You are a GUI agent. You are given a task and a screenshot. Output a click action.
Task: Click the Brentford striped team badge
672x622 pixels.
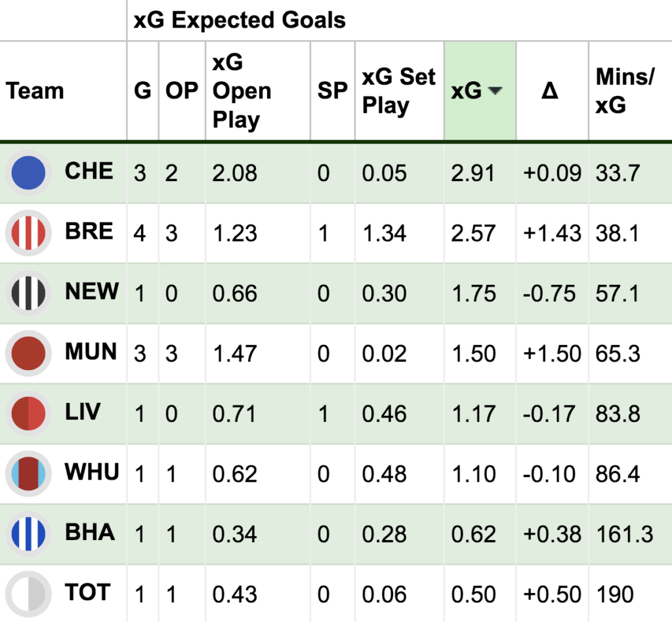29,233
